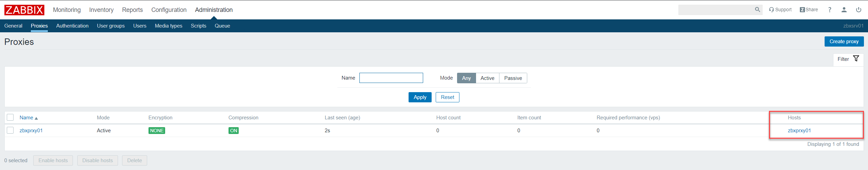Image resolution: width=868 pixels, height=170 pixels.
Task: Go to the Authentication submenu
Action: pos(72,26)
